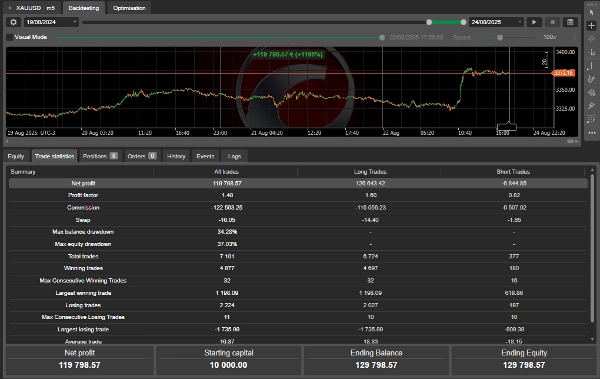Select the Losing trades row label
Viewport: 600px width, 379px height.
click(x=83, y=305)
